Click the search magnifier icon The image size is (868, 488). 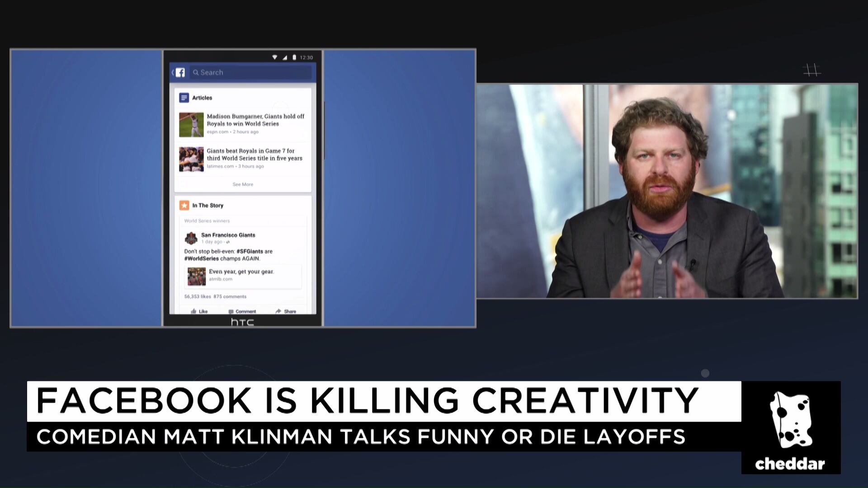(196, 72)
